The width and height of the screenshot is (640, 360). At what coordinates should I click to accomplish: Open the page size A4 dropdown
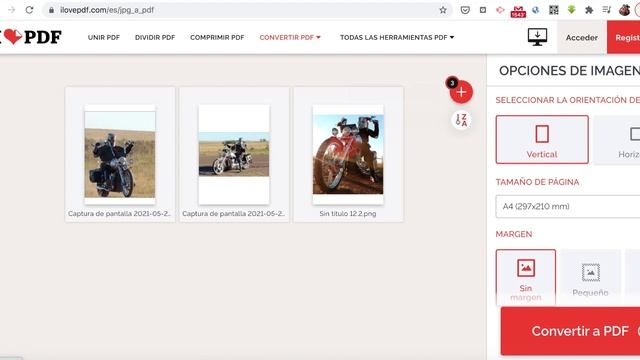(x=568, y=207)
